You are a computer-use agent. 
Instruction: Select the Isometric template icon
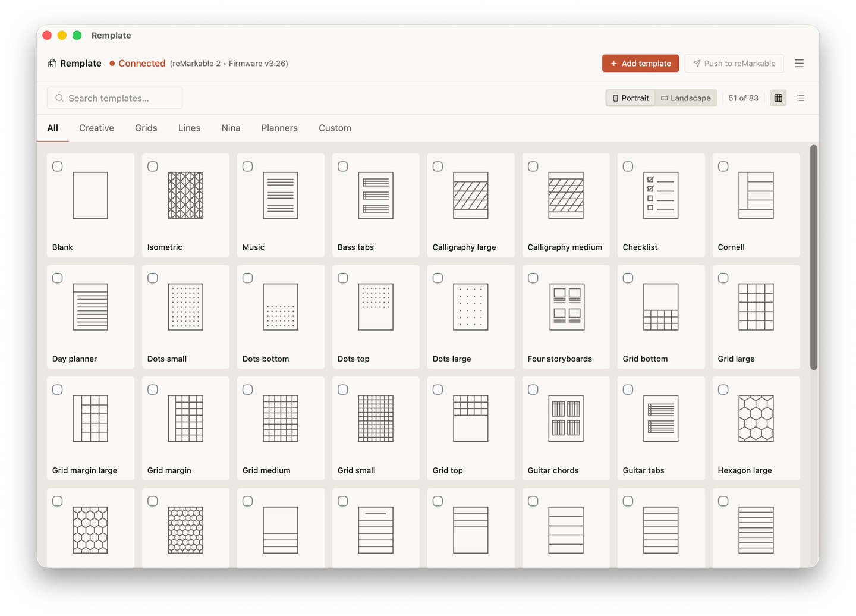point(185,196)
